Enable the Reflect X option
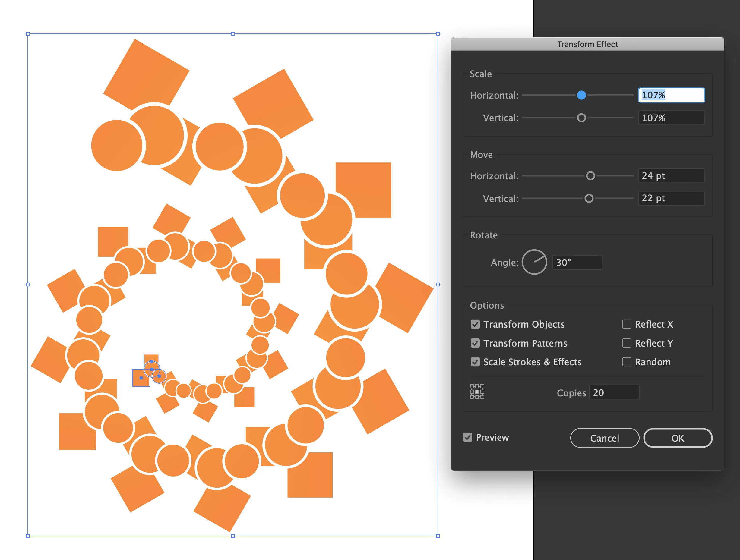This screenshot has width=740, height=560. coord(626,324)
